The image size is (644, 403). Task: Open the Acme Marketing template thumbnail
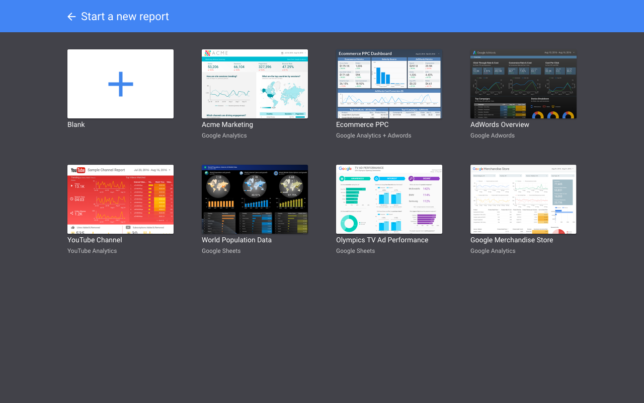tap(255, 84)
